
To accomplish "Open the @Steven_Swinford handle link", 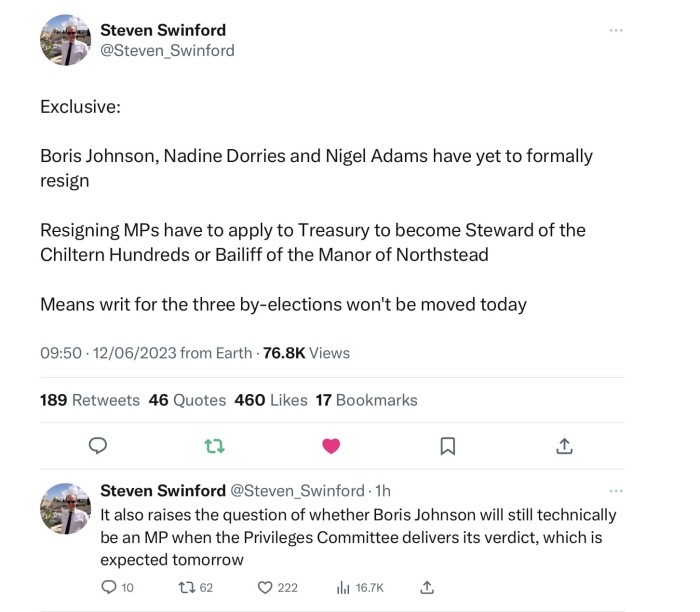I will [167, 50].
